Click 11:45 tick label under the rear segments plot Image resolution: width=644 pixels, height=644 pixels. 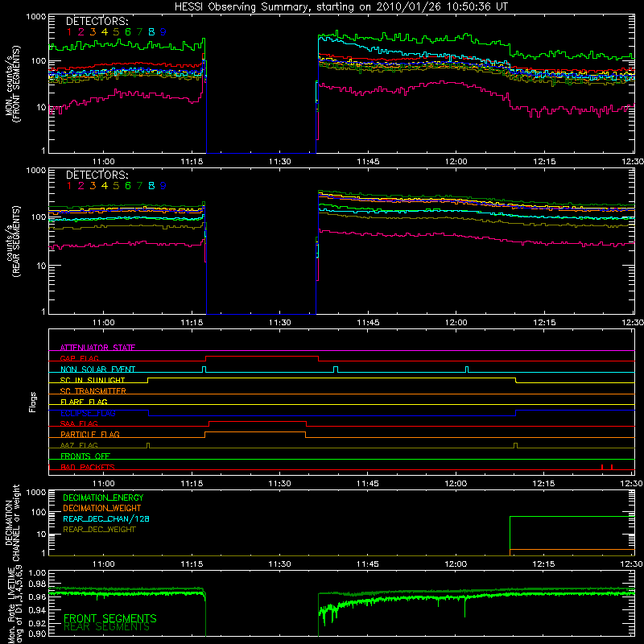(x=368, y=323)
